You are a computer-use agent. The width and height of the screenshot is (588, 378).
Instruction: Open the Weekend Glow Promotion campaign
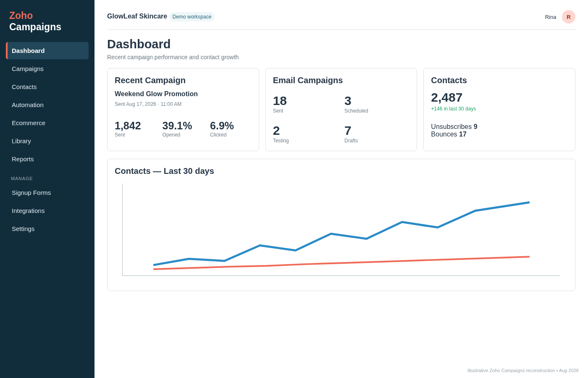point(156,94)
